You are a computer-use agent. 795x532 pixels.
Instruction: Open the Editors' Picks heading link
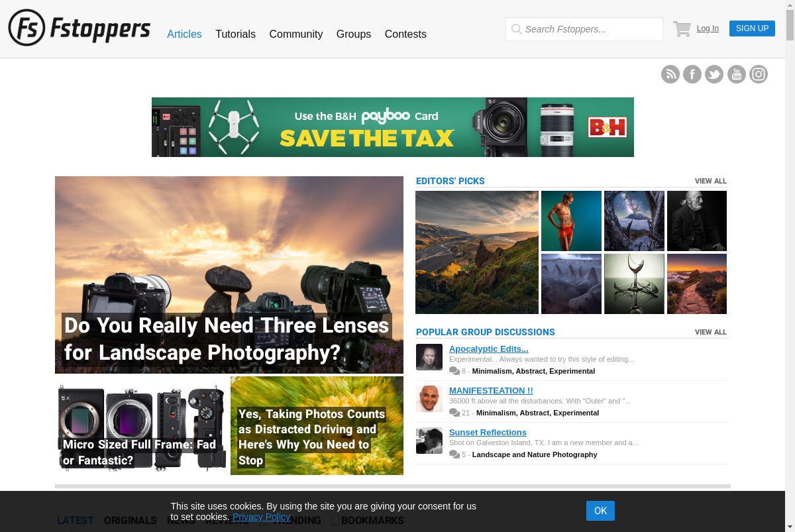pos(450,181)
